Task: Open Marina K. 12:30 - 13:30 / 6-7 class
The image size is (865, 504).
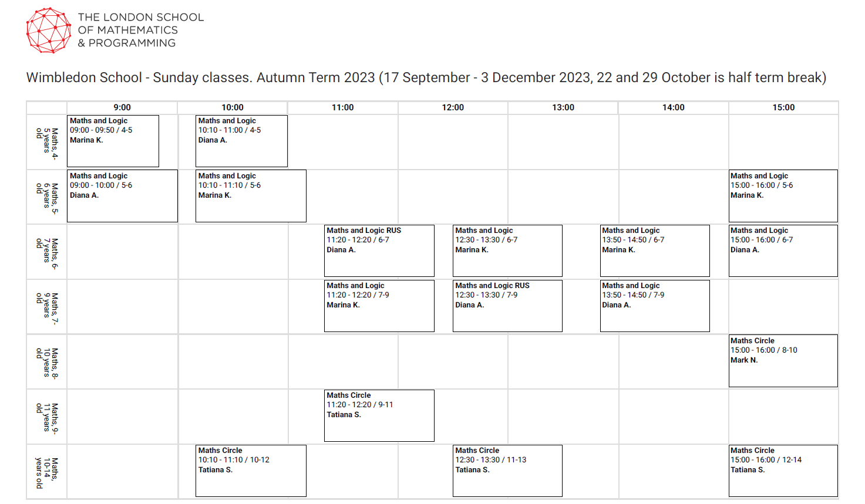Action: tap(507, 251)
